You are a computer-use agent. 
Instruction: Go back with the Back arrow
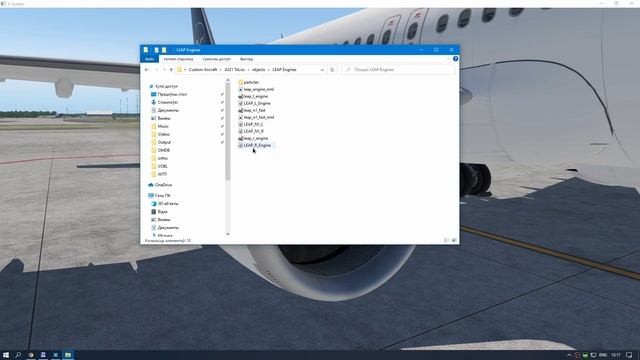pyautogui.click(x=147, y=70)
